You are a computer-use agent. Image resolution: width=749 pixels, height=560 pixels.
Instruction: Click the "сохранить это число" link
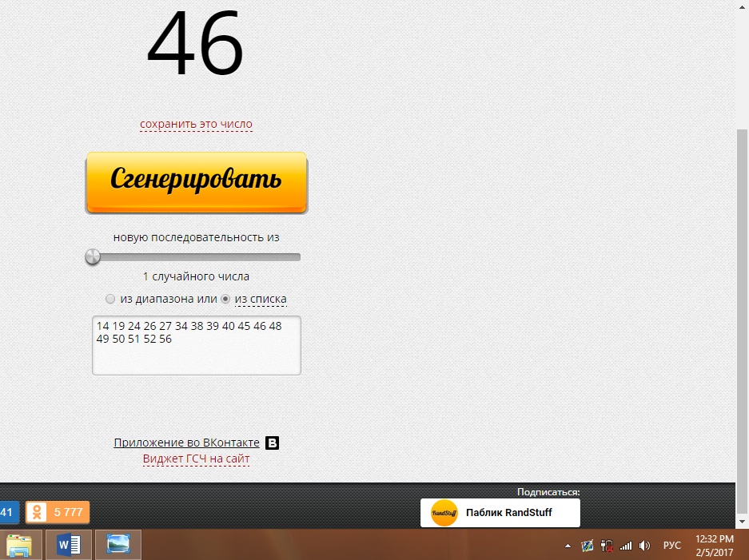(196, 125)
